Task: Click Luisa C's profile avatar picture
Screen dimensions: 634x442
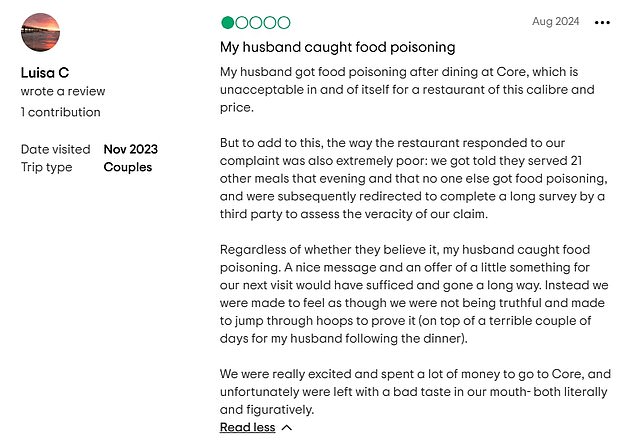Action: [x=40, y=32]
